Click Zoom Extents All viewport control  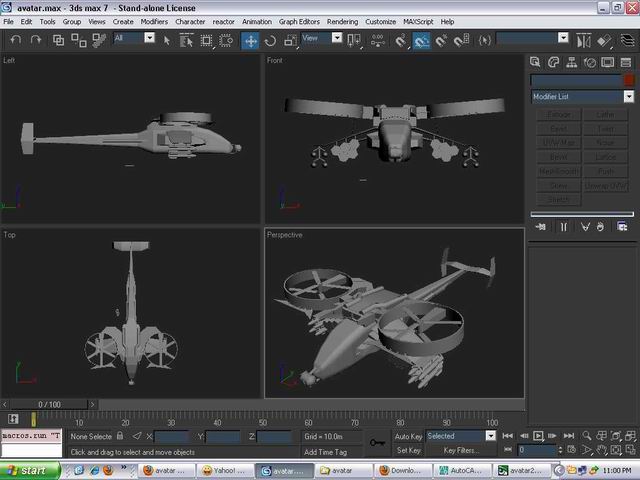pyautogui.click(x=631, y=436)
